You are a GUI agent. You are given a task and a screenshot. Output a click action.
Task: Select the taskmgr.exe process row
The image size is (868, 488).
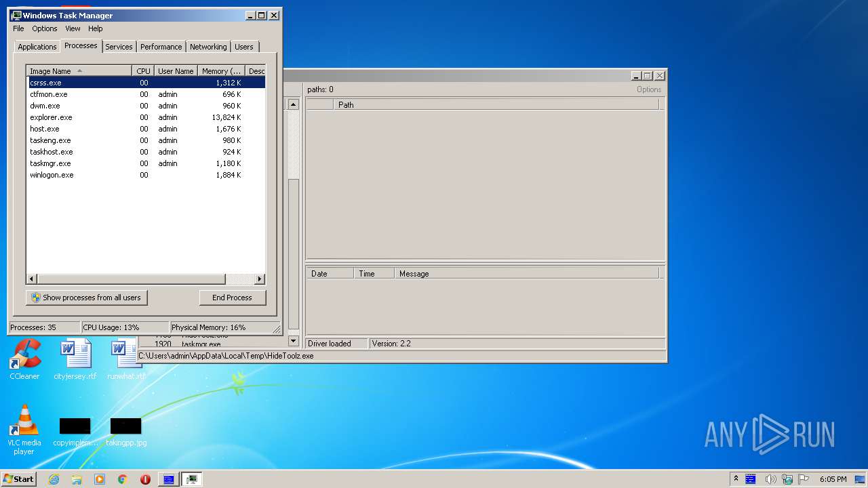[146, 163]
